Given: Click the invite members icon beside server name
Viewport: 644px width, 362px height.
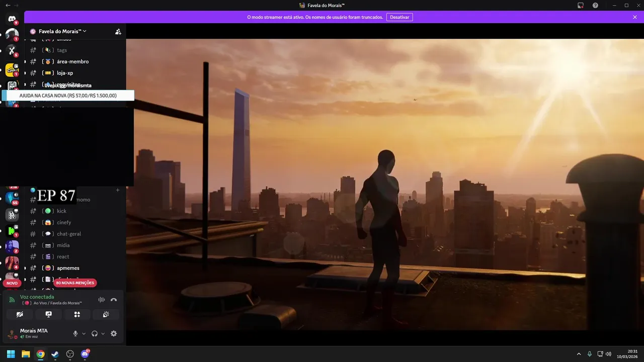Looking at the screenshot, I should point(118,31).
